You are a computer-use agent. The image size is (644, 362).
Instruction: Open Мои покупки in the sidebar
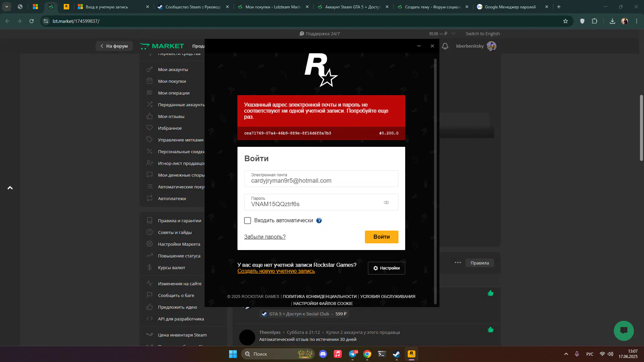[x=172, y=81]
